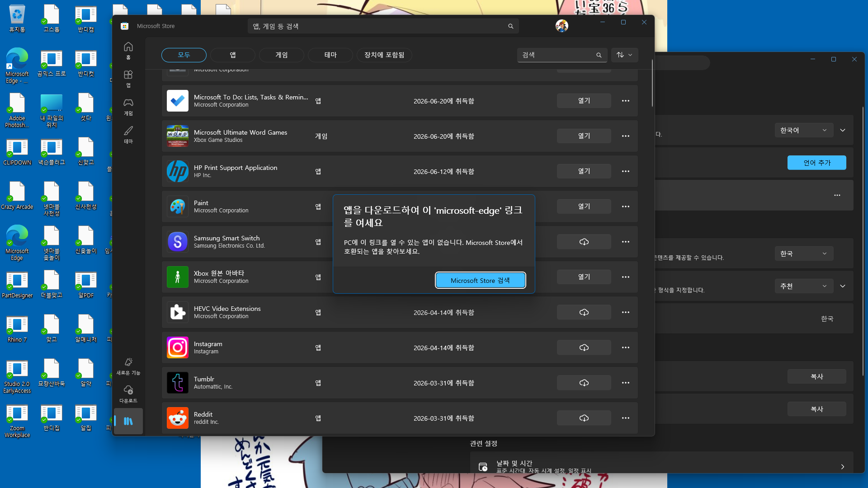Open more options for HP Print Support Application

pyautogui.click(x=626, y=171)
